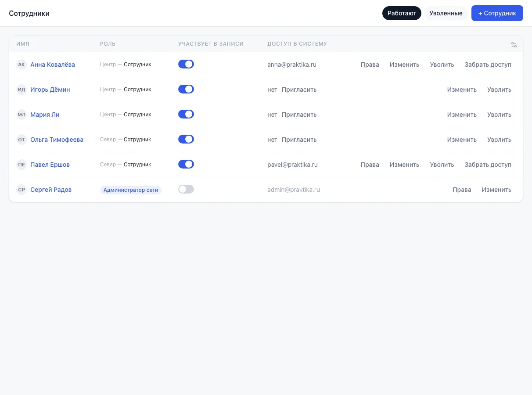Invite Мария Ли to the system

click(x=299, y=115)
